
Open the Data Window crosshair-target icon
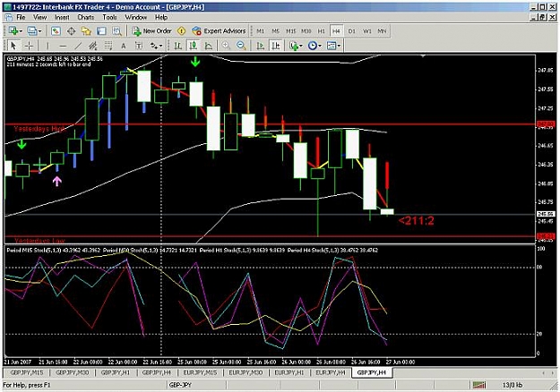point(71,31)
